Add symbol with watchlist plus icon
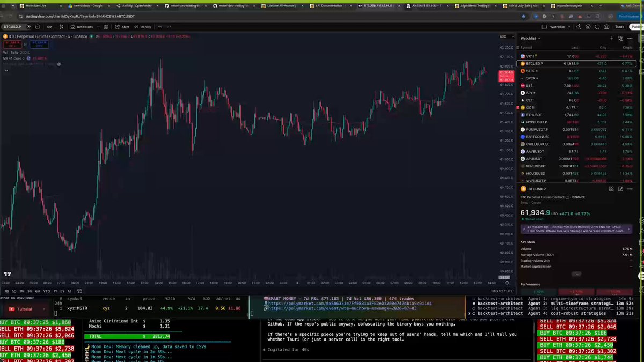Viewport: 644px width, 362px height. pos(611,38)
